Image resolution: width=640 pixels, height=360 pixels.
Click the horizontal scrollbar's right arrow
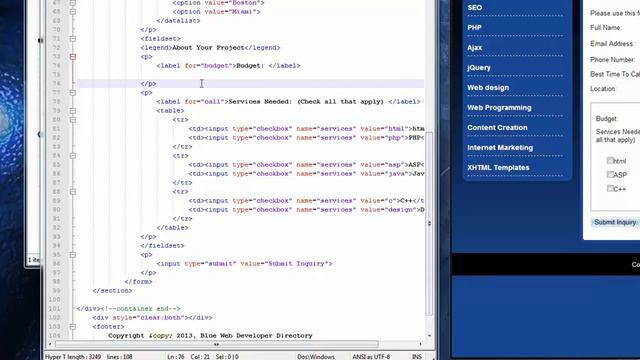tap(420, 344)
